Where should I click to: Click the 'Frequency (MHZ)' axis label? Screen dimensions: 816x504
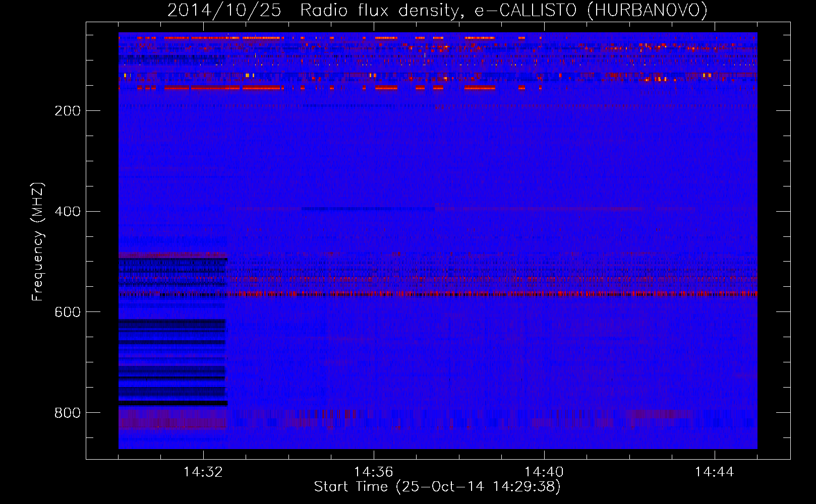pyautogui.click(x=38, y=241)
